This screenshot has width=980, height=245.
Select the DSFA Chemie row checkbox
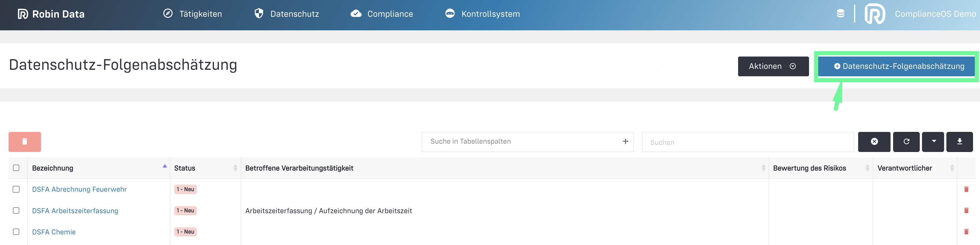pos(16,232)
